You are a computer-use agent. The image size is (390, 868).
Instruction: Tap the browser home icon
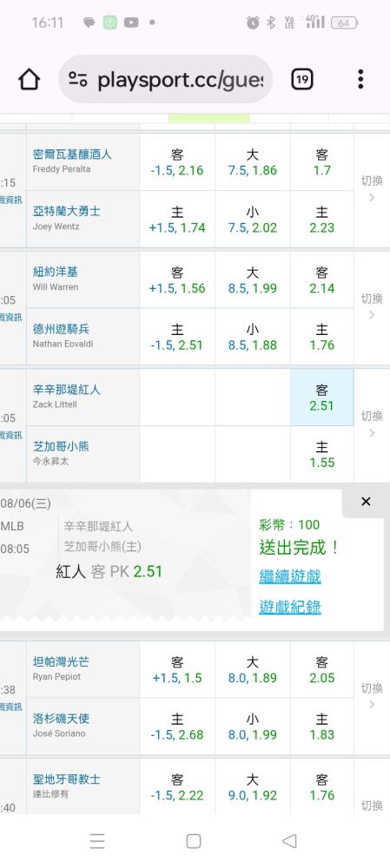30,80
